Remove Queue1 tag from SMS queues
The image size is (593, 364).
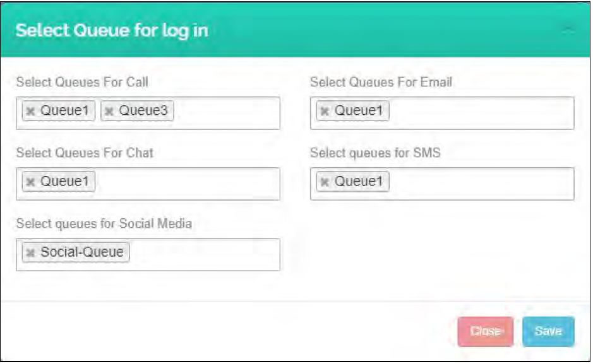(324, 182)
